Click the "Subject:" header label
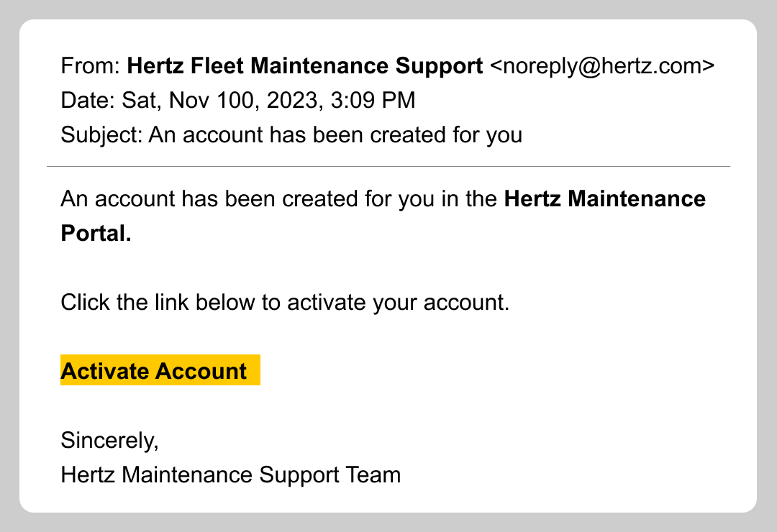The image size is (777, 532). (x=102, y=134)
